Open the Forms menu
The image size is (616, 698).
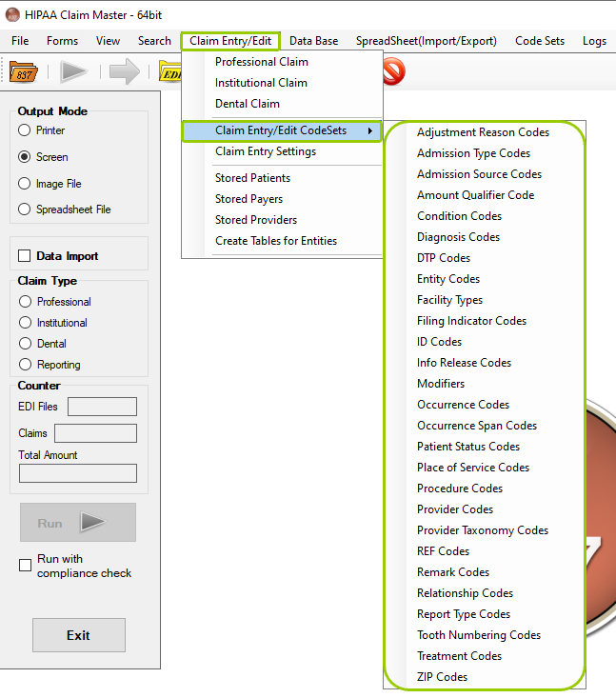tap(62, 41)
